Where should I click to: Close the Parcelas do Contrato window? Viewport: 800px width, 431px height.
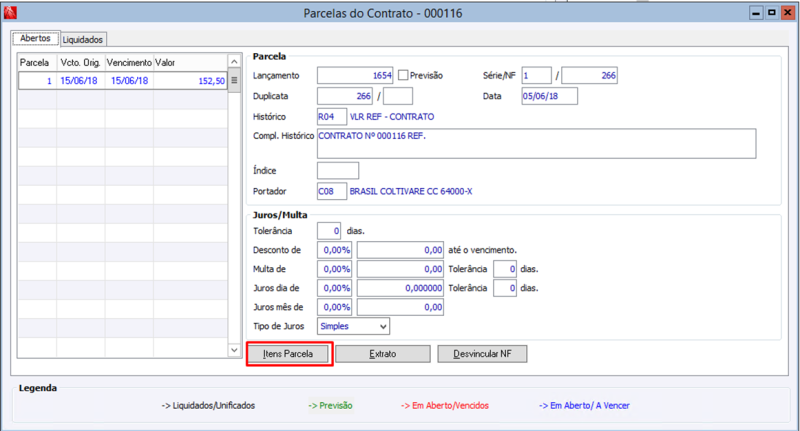(788, 13)
